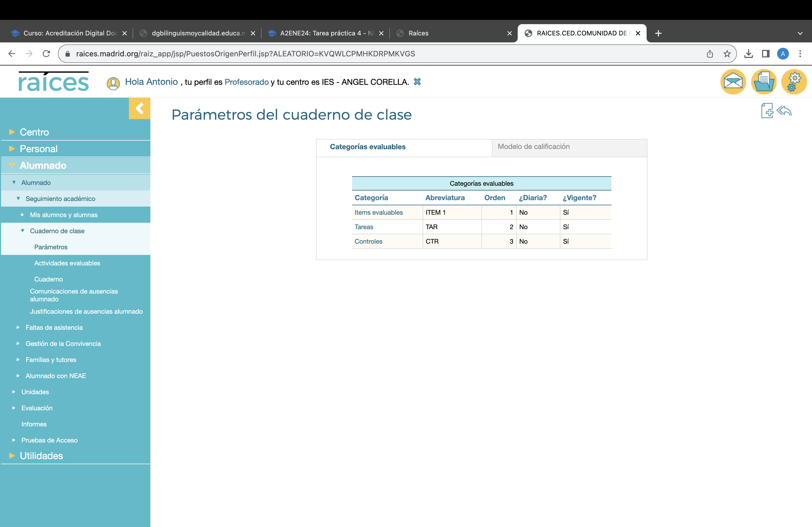Open the settings gears icon
This screenshot has width=812, height=527.
(793, 82)
